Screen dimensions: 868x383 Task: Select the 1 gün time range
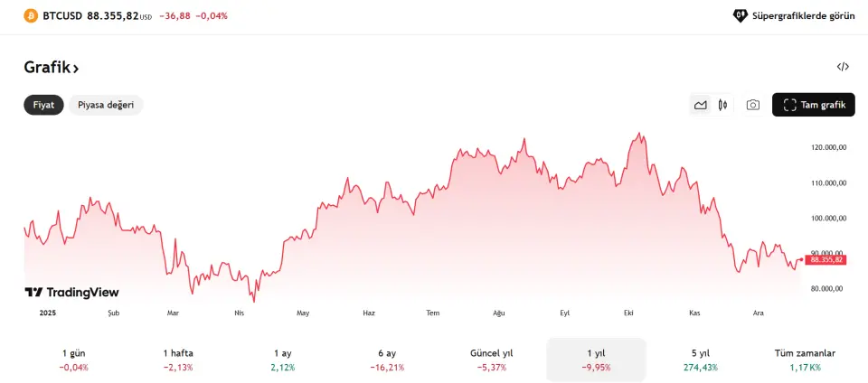(x=74, y=360)
